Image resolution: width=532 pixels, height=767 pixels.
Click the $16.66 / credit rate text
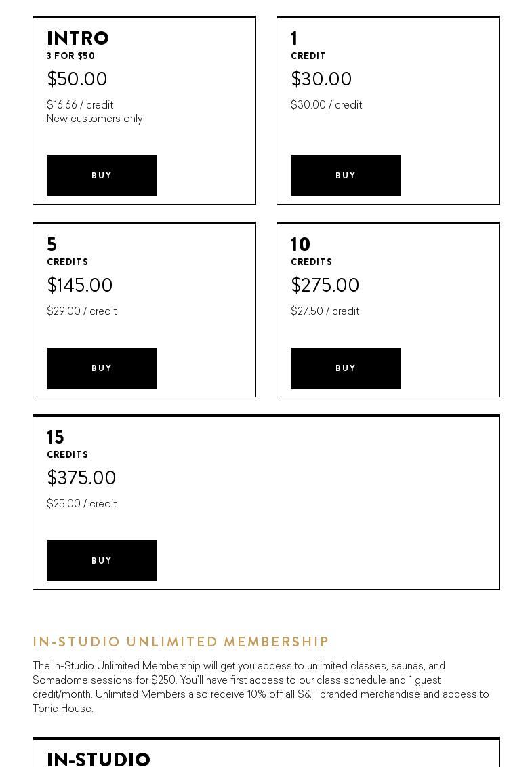click(x=80, y=105)
